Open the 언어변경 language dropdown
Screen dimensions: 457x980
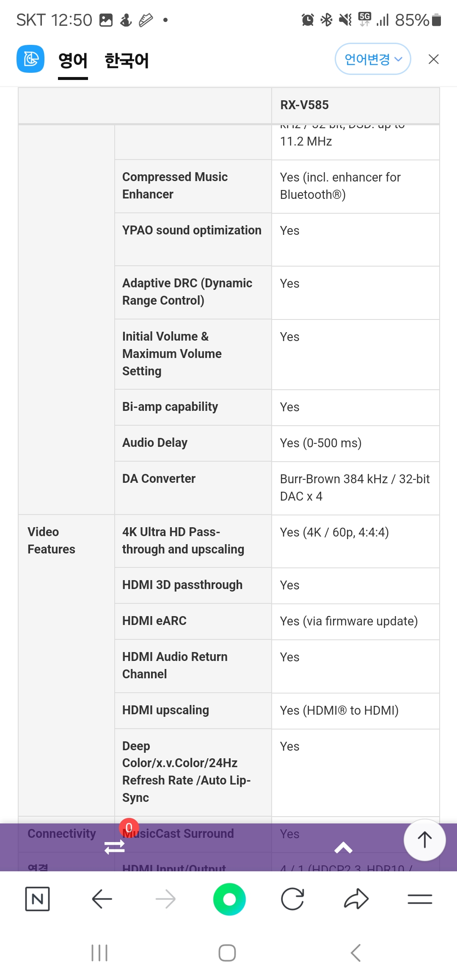point(373,59)
